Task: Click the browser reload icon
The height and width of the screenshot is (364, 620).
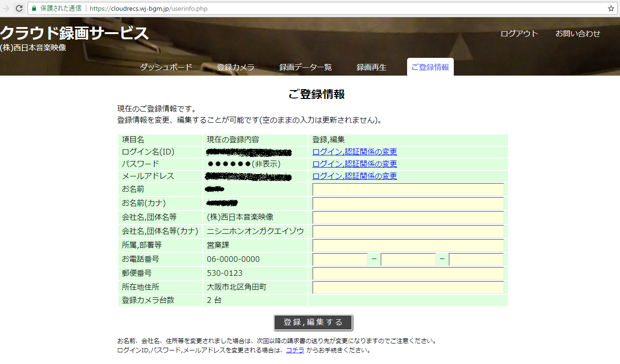Action: tap(19, 8)
